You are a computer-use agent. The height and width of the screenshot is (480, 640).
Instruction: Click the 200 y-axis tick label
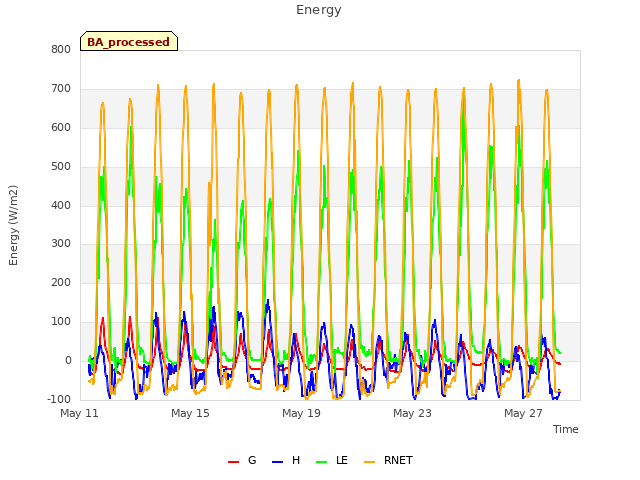click(x=61, y=282)
